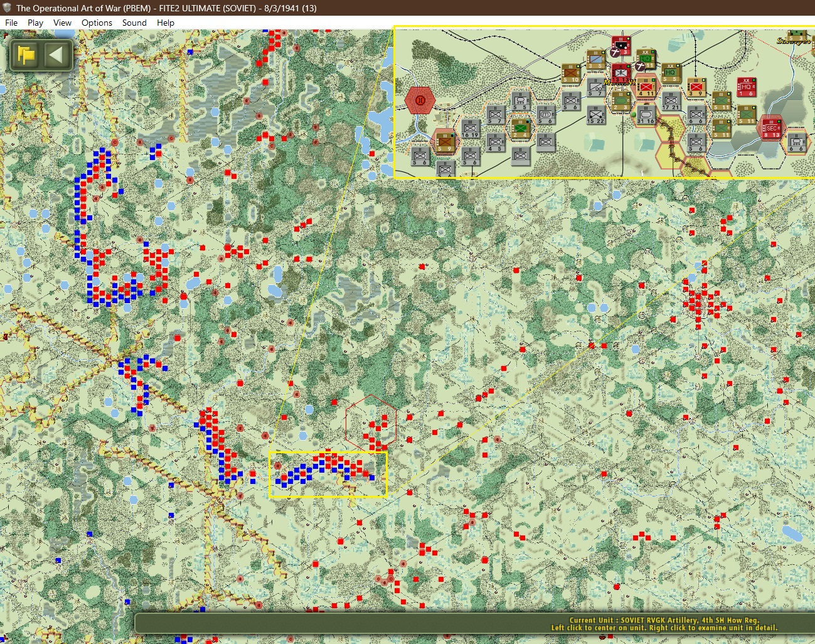Open the Options menu
Image resolution: width=815 pixels, height=644 pixels.
click(x=97, y=23)
